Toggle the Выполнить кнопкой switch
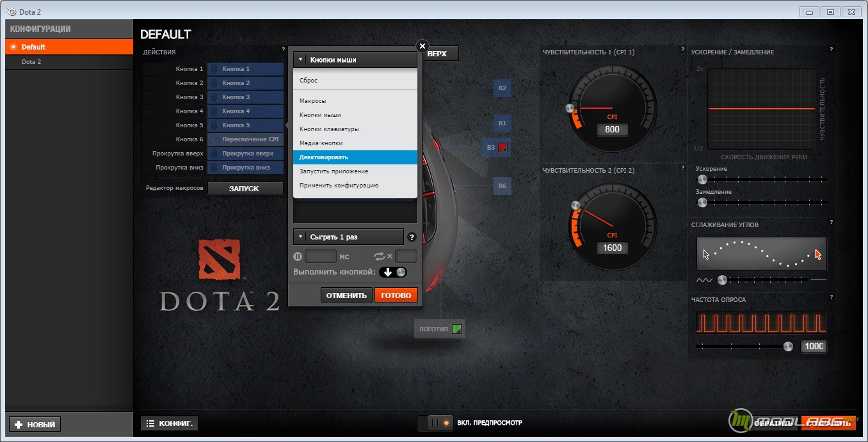 coord(393,272)
